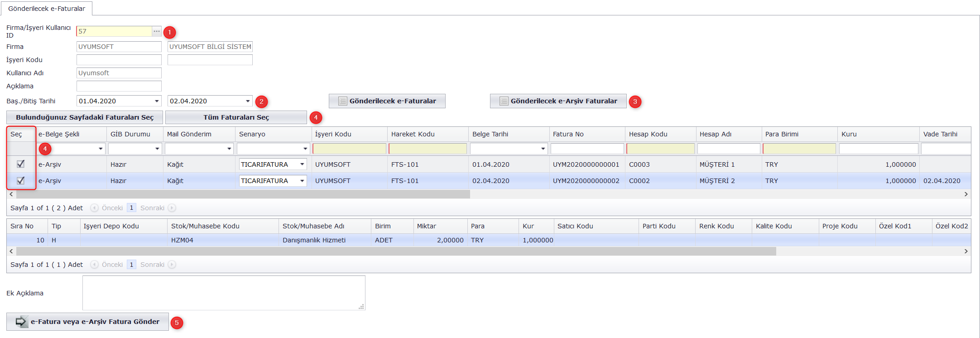Go to previous page icon in invoice grid
This screenshot has width=980, height=338.
94,208
